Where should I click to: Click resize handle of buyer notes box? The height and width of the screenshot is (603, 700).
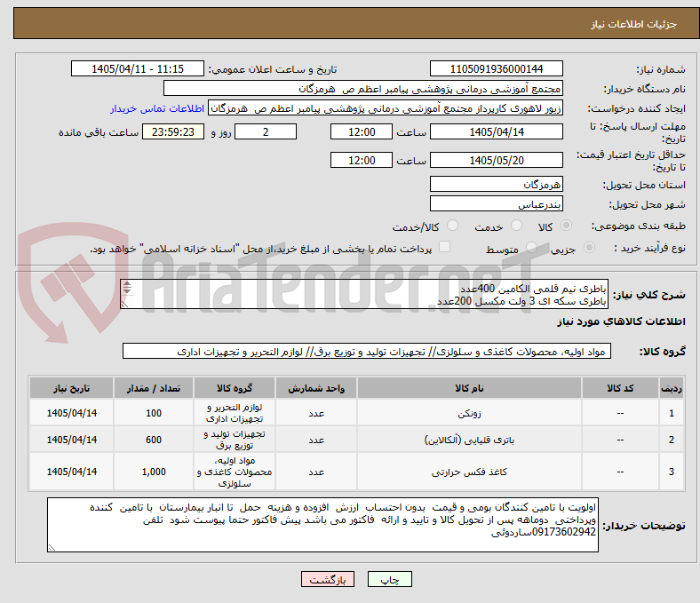click(x=52, y=547)
